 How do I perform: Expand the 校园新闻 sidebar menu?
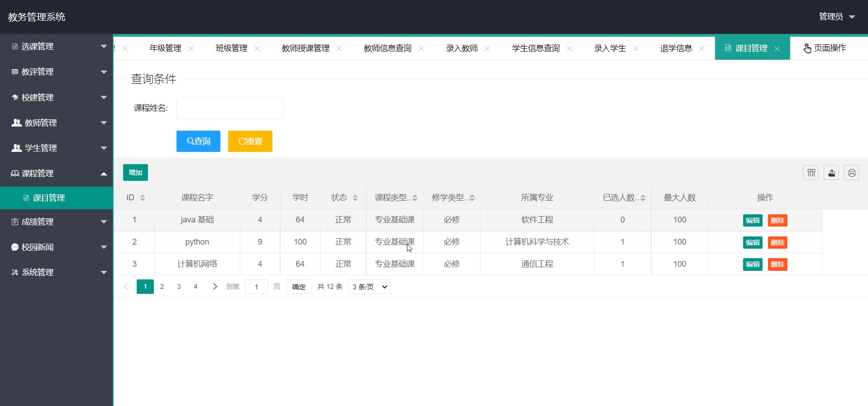[x=57, y=247]
